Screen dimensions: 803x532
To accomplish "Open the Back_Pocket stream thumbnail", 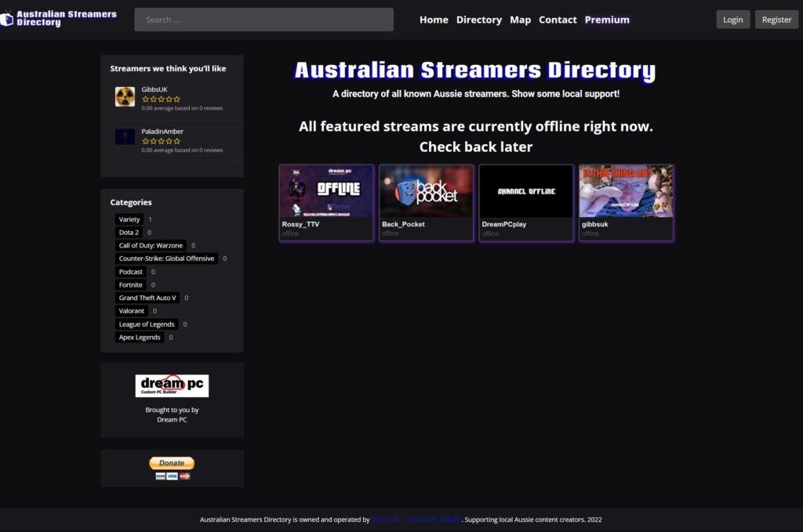I will click(426, 189).
